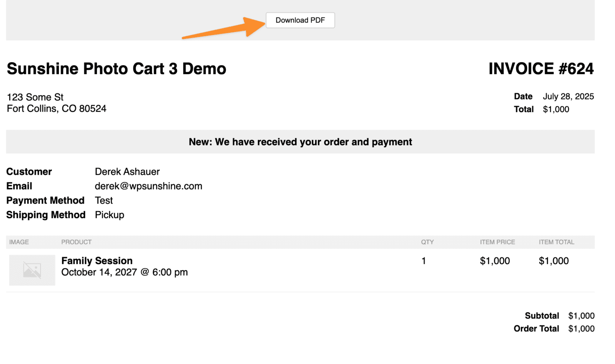Viewport: 615px width, 364px height.
Task: Click the 123 Some St address line
Action: (35, 97)
